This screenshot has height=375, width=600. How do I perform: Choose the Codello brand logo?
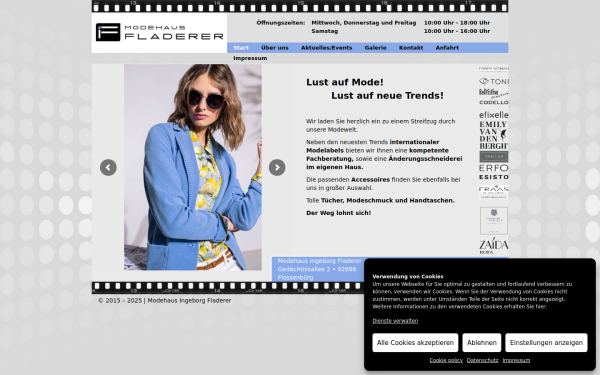click(494, 103)
